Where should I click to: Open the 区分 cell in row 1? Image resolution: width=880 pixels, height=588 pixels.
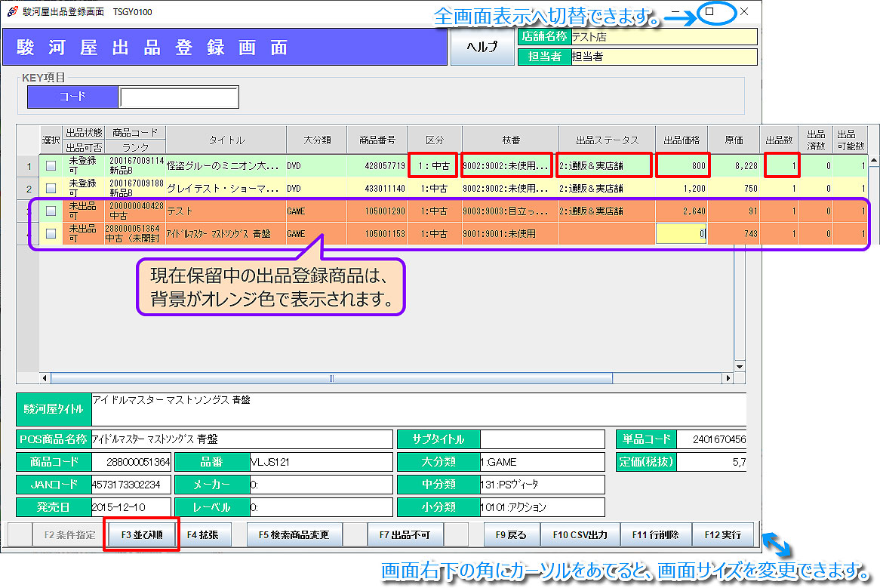tap(434, 165)
